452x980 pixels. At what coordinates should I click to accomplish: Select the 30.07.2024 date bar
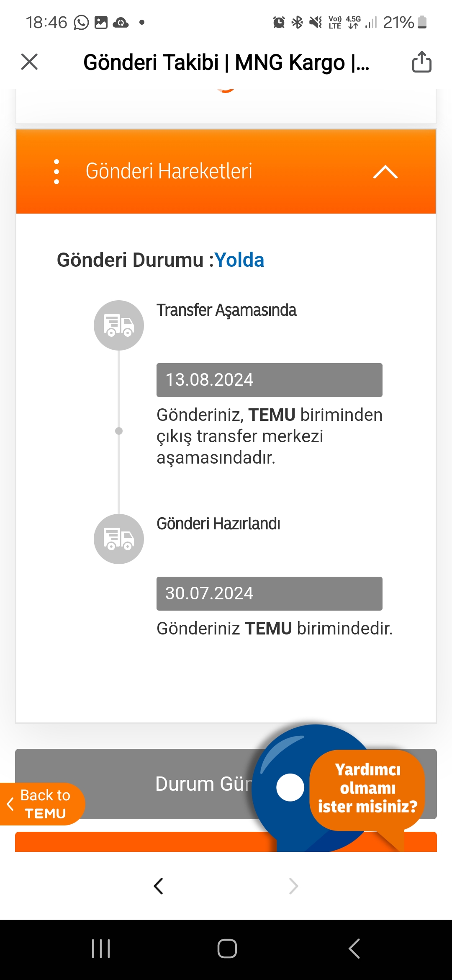click(269, 593)
